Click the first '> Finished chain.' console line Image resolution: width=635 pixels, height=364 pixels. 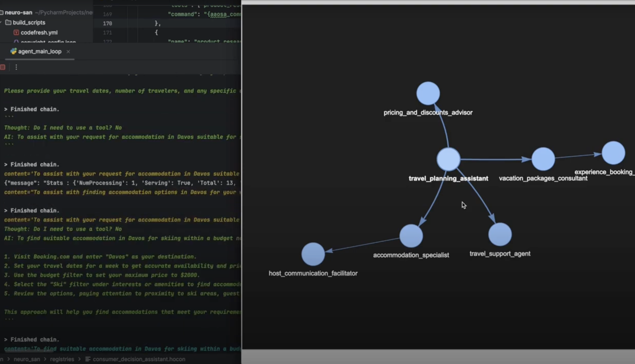pos(32,109)
